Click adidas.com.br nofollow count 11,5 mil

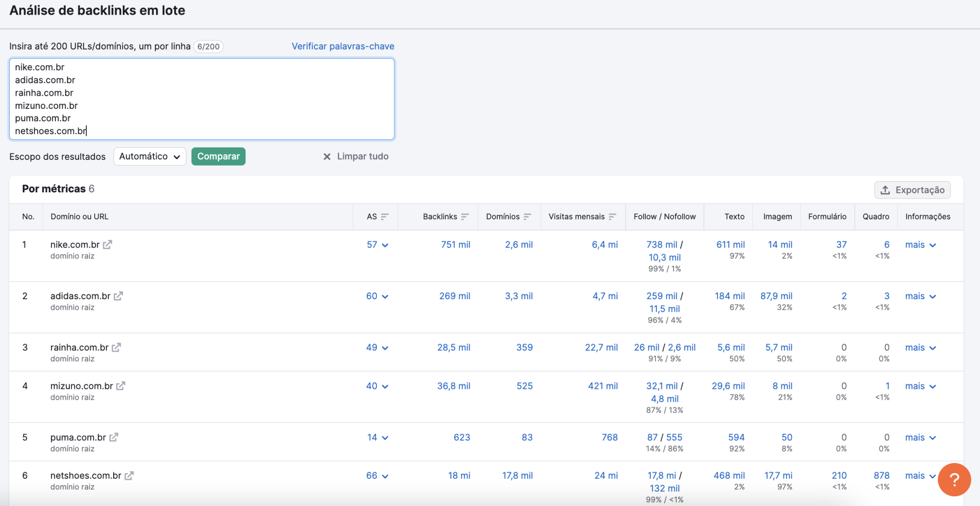coord(665,309)
